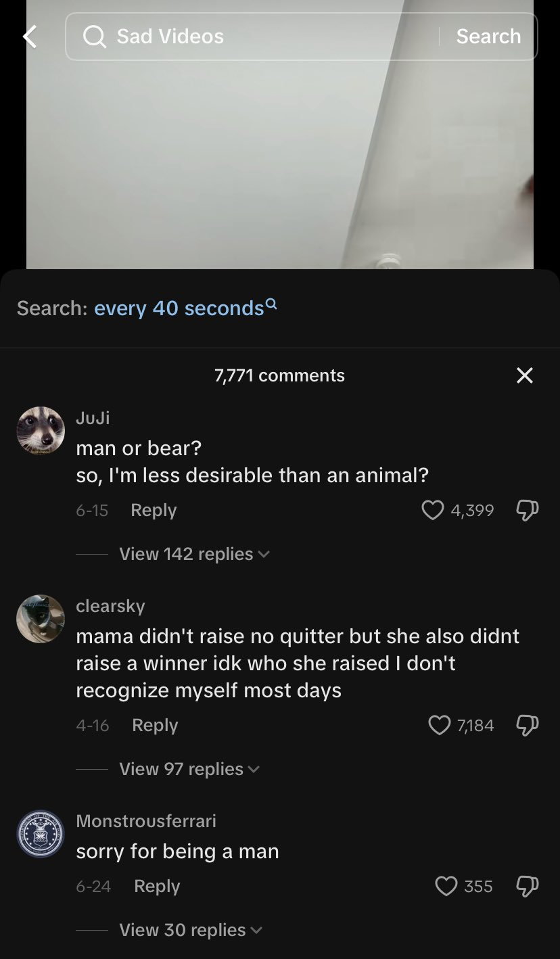Reply to JuJi's comment

coord(154,510)
